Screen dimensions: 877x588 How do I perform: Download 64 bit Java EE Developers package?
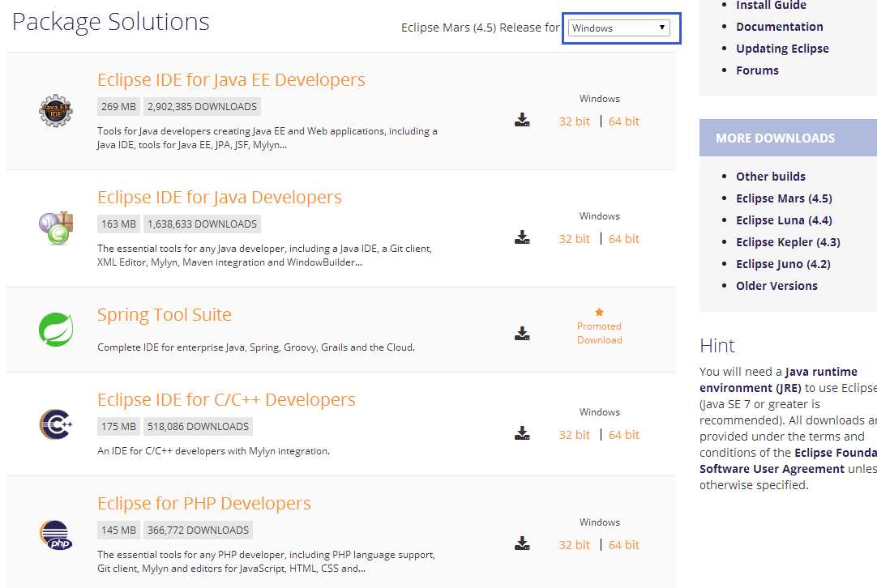click(x=623, y=121)
